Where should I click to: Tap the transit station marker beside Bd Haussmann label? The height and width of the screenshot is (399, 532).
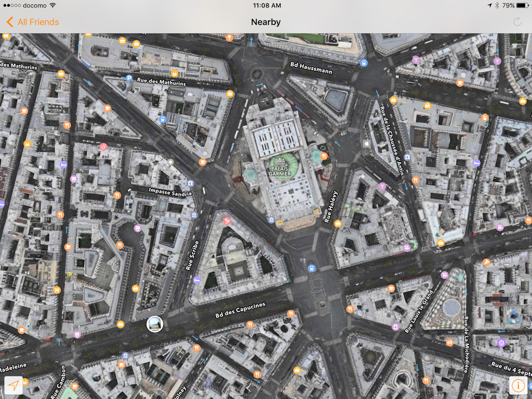(364, 63)
